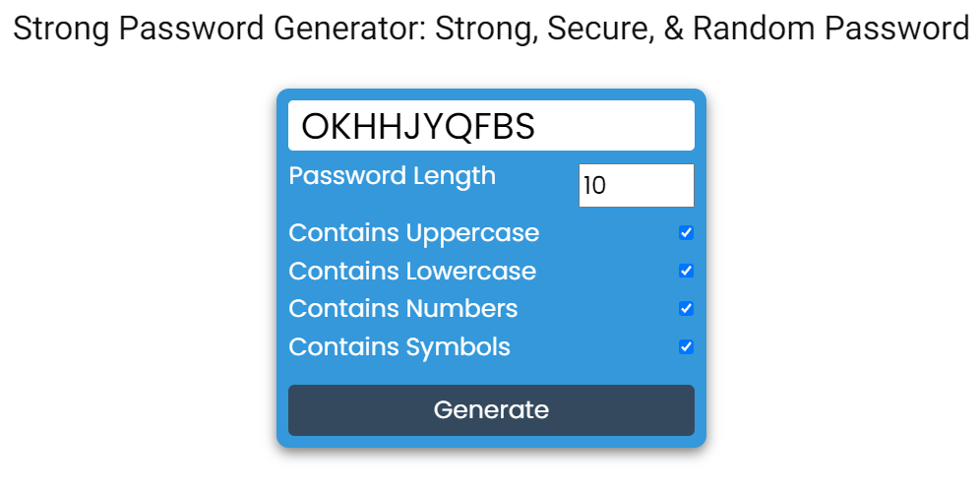Viewport: 980px width, 493px height.
Task: Click the Contains Lowercase label text
Action: point(412,272)
